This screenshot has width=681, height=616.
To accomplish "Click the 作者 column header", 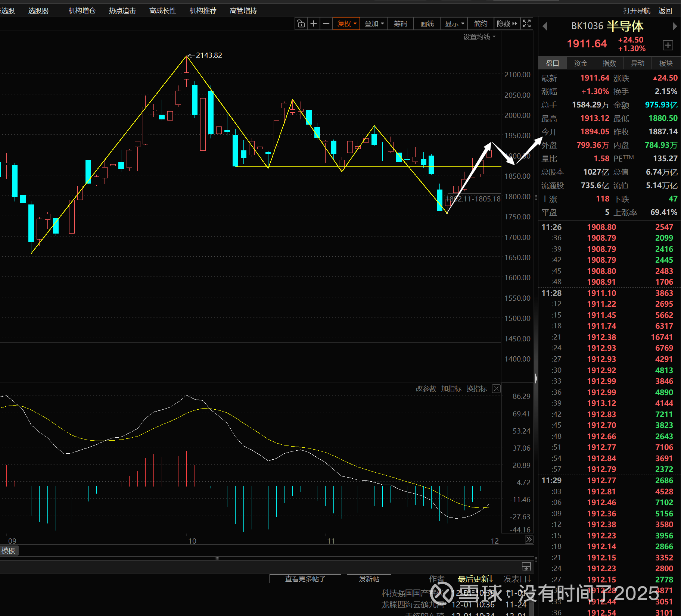I will click(x=437, y=579).
